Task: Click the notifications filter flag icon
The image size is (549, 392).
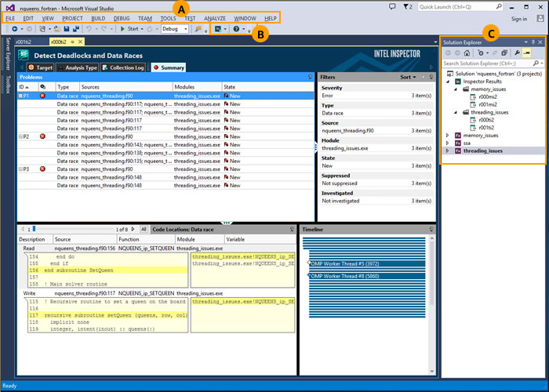Action: pos(407,7)
